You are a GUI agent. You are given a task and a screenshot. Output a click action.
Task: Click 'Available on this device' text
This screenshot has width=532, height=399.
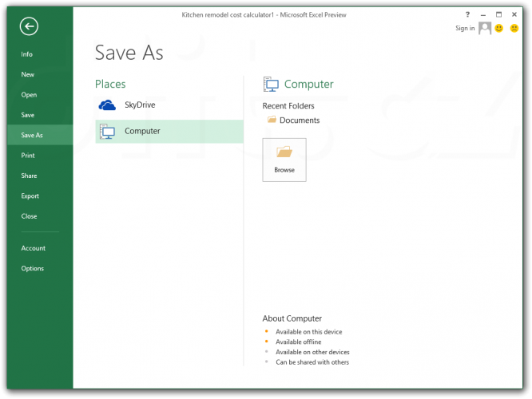click(309, 332)
